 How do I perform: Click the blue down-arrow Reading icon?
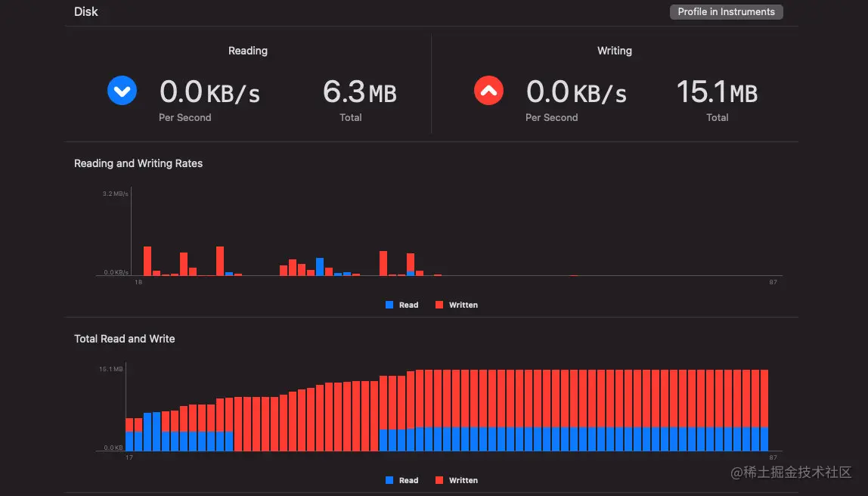point(122,91)
